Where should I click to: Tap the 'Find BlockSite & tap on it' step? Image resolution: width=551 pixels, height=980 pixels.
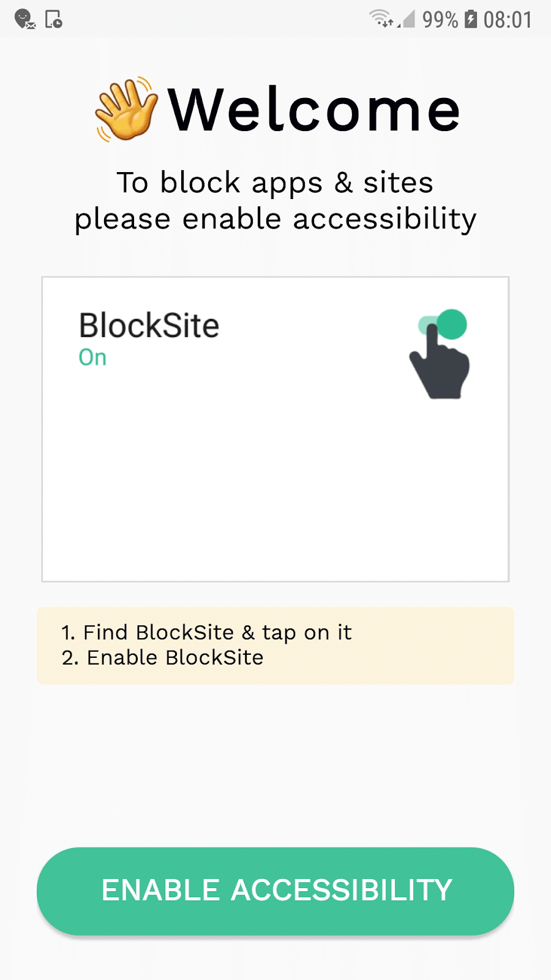(x=207, y=632)
